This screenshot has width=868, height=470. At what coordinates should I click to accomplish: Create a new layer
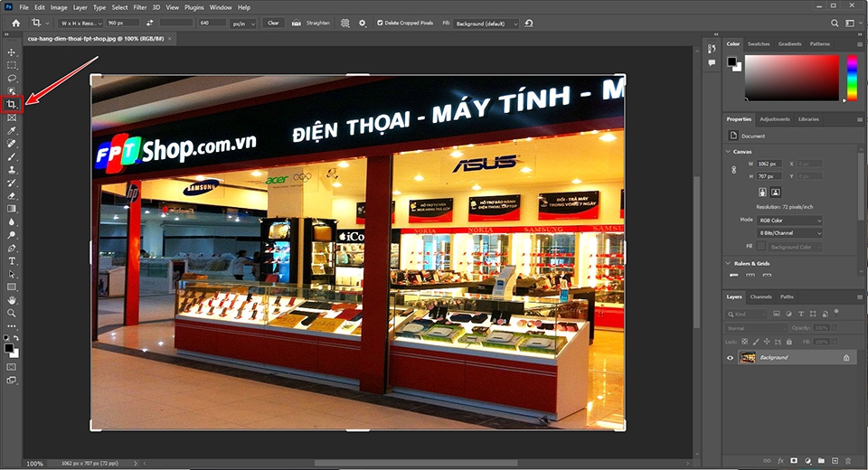point(835,461)
